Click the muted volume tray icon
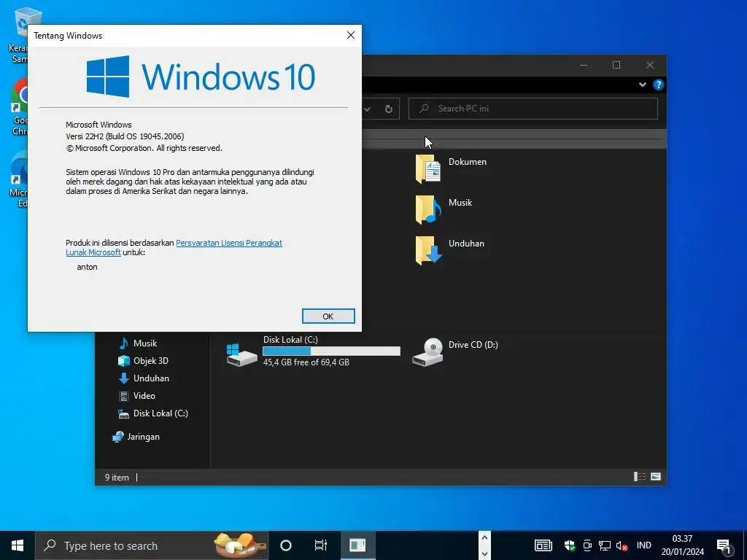This screenshot has height=560, width=747. tap(622, 545)
